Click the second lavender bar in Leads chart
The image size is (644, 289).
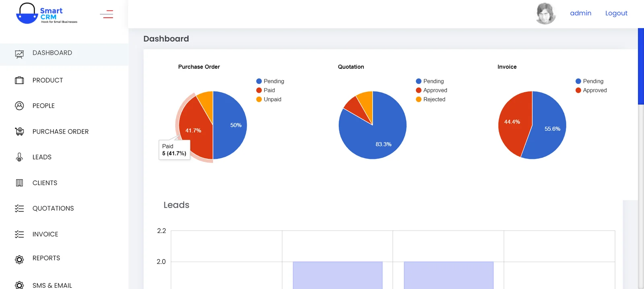[449, 275]
